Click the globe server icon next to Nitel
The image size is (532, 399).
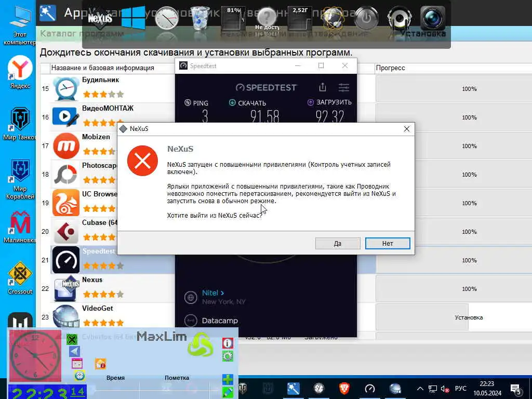191,298
